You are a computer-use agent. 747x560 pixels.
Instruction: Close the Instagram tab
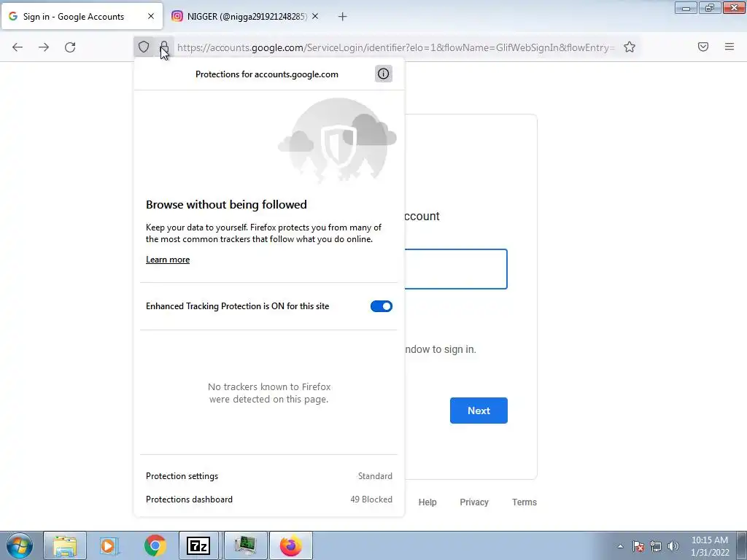coord(315,16)
